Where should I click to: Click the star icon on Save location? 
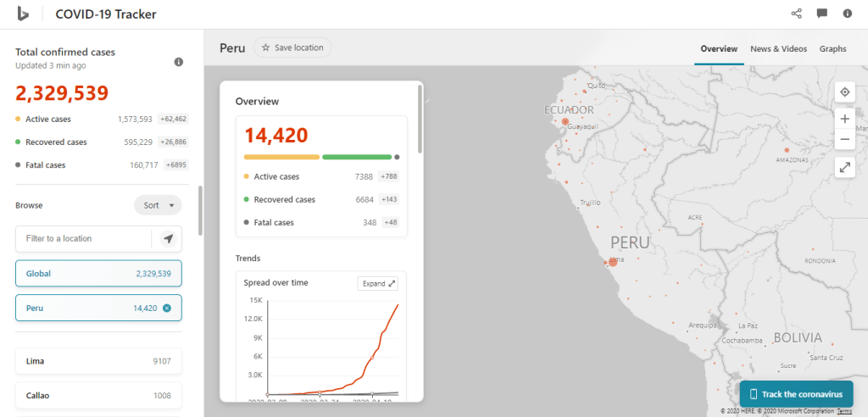265,47
